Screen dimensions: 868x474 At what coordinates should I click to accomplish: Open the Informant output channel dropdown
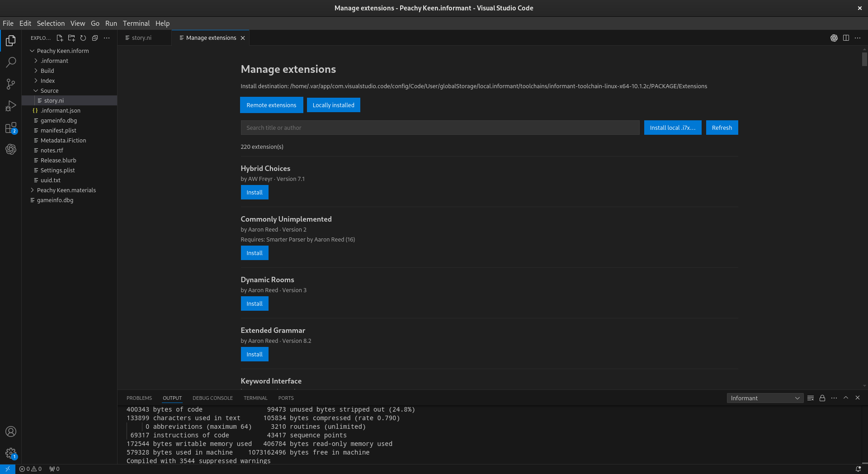765,398
